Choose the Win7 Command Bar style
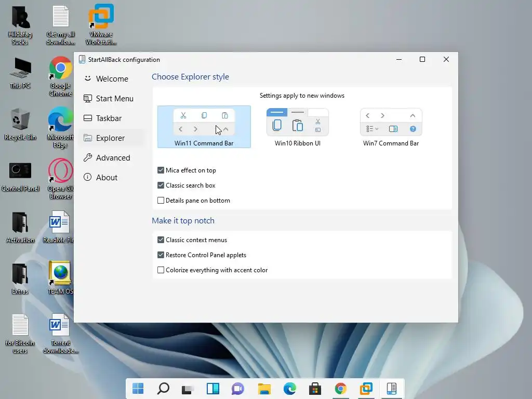Viewport: 532px width, 399px height. point(391,127)
